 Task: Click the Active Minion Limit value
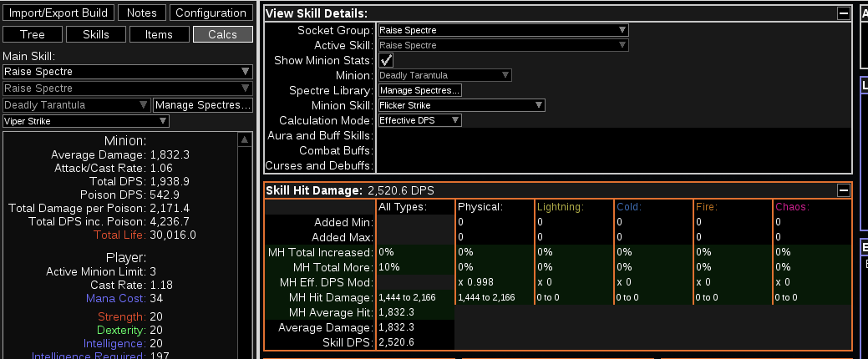pyautogui.click(x=154, y=271)
